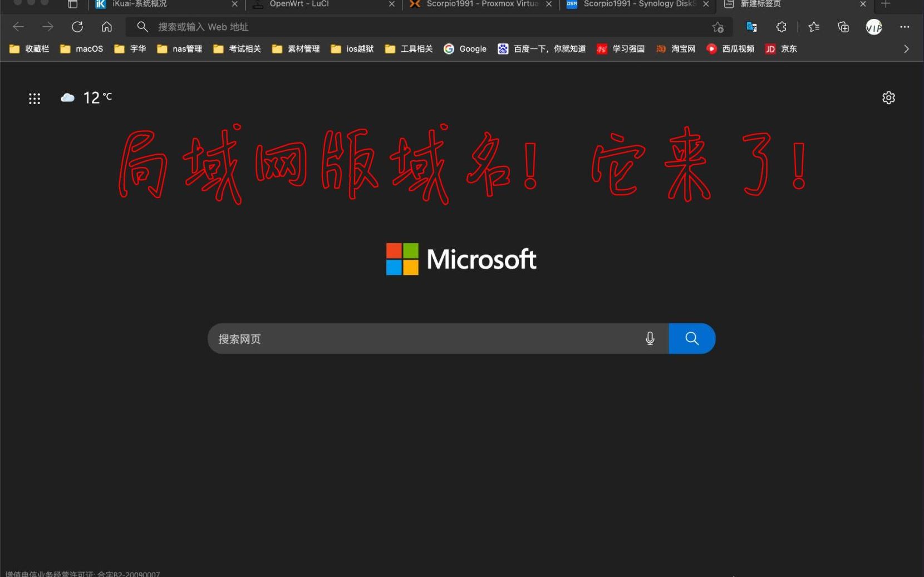Close the Synology tab
This screenshot has height=577, width=924.
pos(706,4)
